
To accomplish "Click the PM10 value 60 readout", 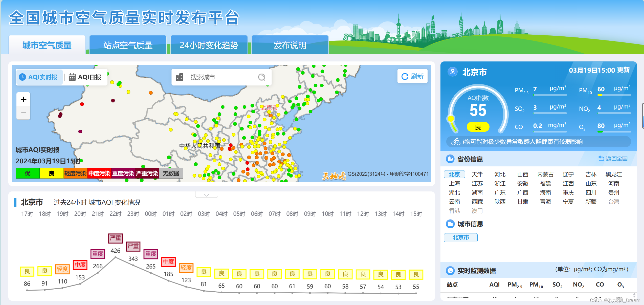I will pos(601,89).
